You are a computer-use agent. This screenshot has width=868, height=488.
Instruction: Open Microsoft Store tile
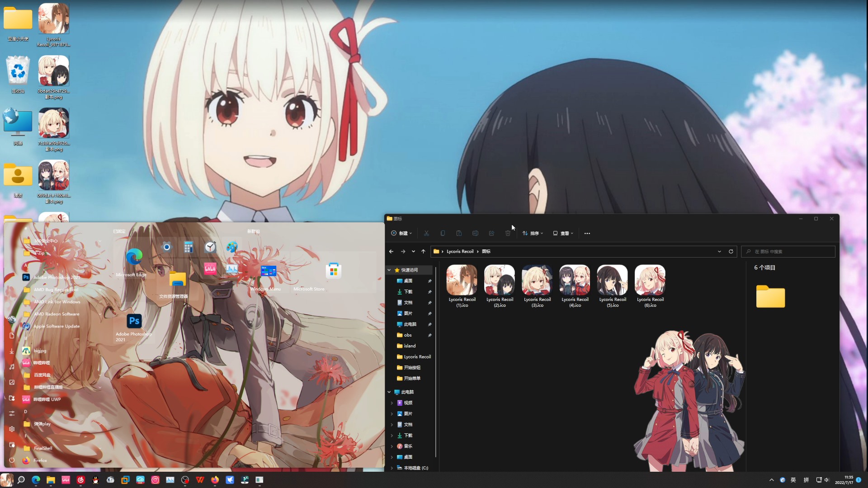coord(333,271)
